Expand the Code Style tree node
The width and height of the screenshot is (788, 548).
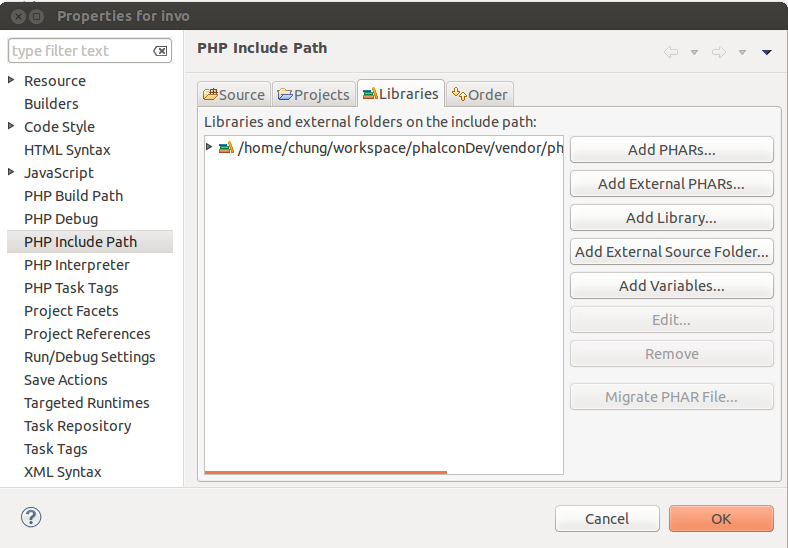click(x=11, y=126)
